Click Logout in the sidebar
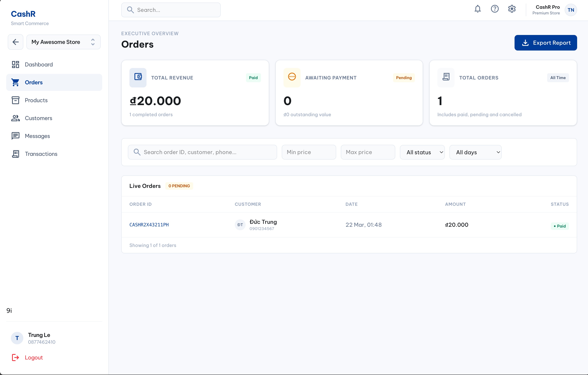The image size is (588, 375). (x=34, y=358)
